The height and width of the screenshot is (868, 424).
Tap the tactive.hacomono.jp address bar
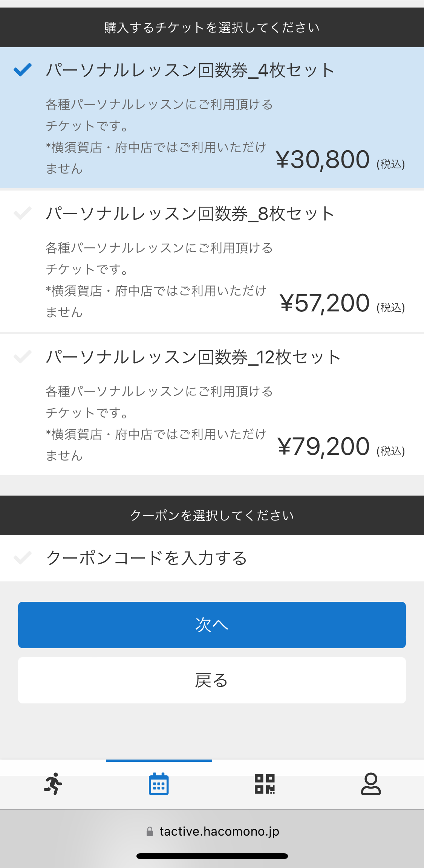[219, 831]
